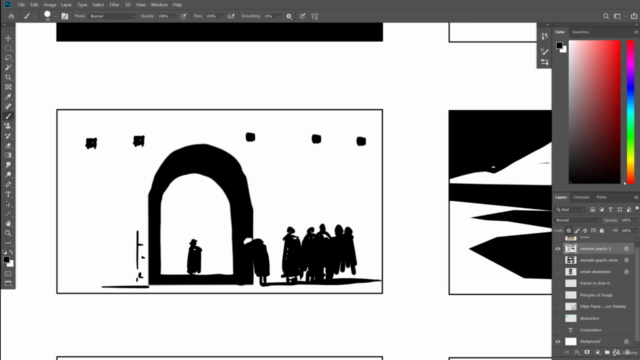The width and height of the screenshot is (640, 360).
Task: Open the brush settings panel icon
Action: pos(65,16)
